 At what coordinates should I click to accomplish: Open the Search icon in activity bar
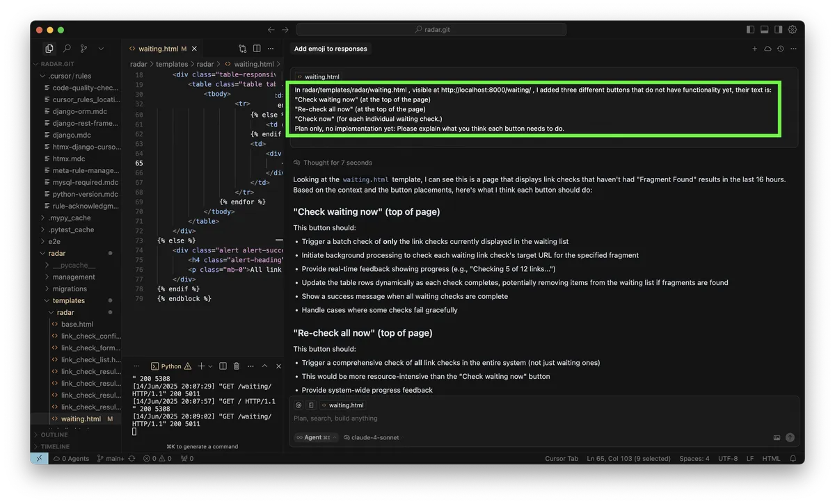click(66, 48)
